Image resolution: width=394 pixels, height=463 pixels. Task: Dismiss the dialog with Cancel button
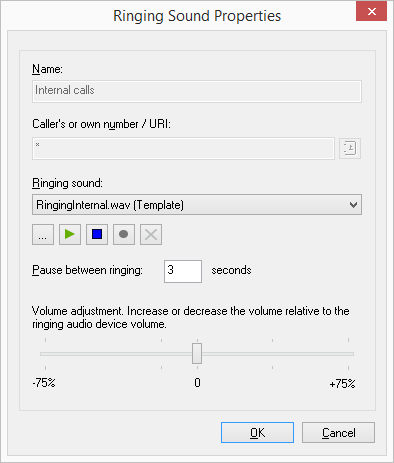point(338,433)
